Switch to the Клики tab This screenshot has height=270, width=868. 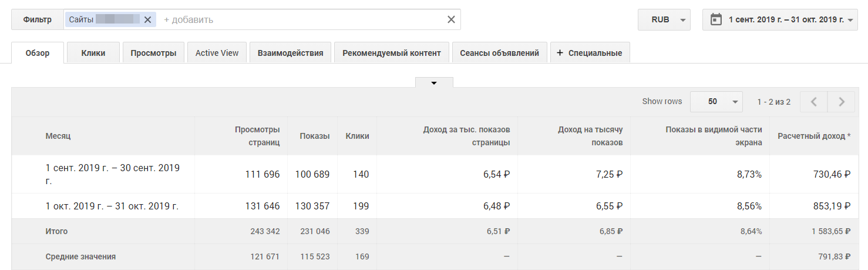[93, 53]
